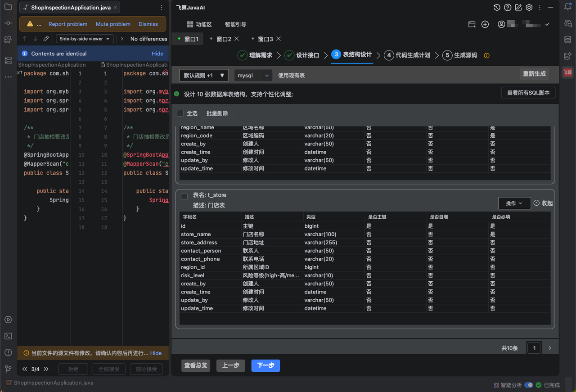Image resolution: width=576 pixels, height=392 pixels.
Task: Click the pencil edit icon in diff toolbar
Action: 46,39
